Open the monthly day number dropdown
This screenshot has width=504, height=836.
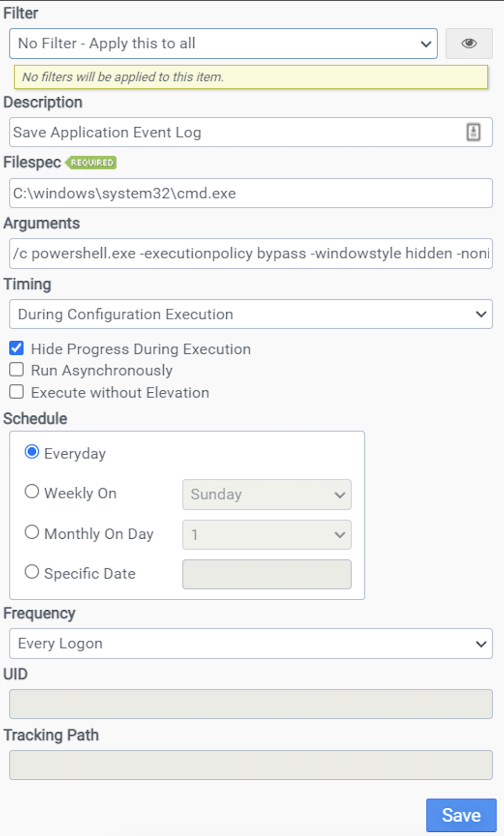[267, 535]
